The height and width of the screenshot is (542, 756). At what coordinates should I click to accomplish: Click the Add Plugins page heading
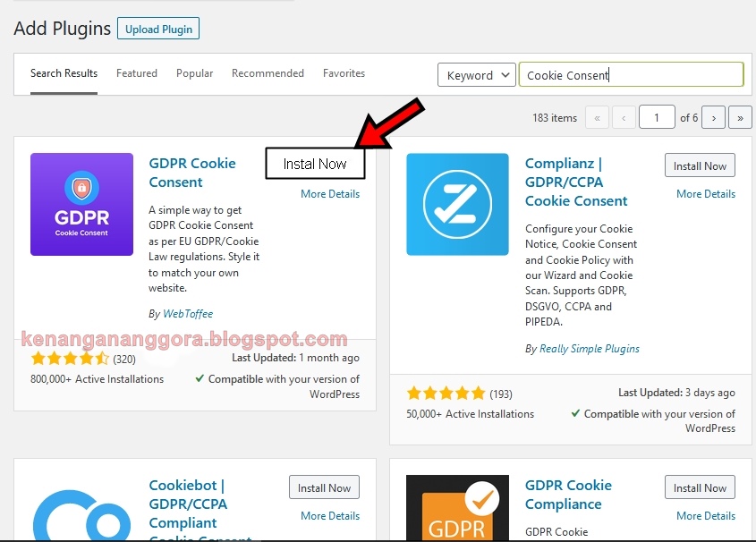(x=63, y=29)
